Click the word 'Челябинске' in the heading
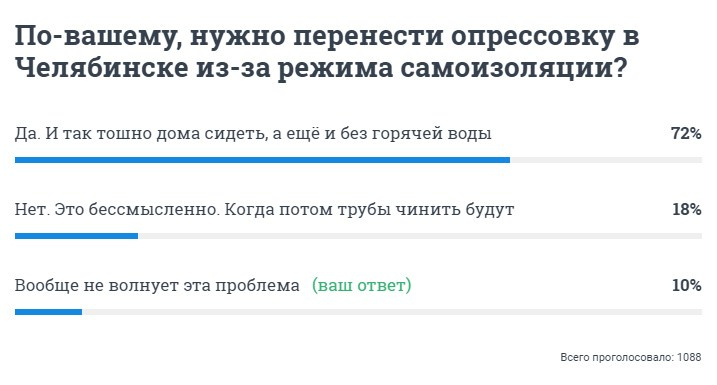The width and height of the screenshot is (717, 385). pyautogui.click(x=102, y=68)
